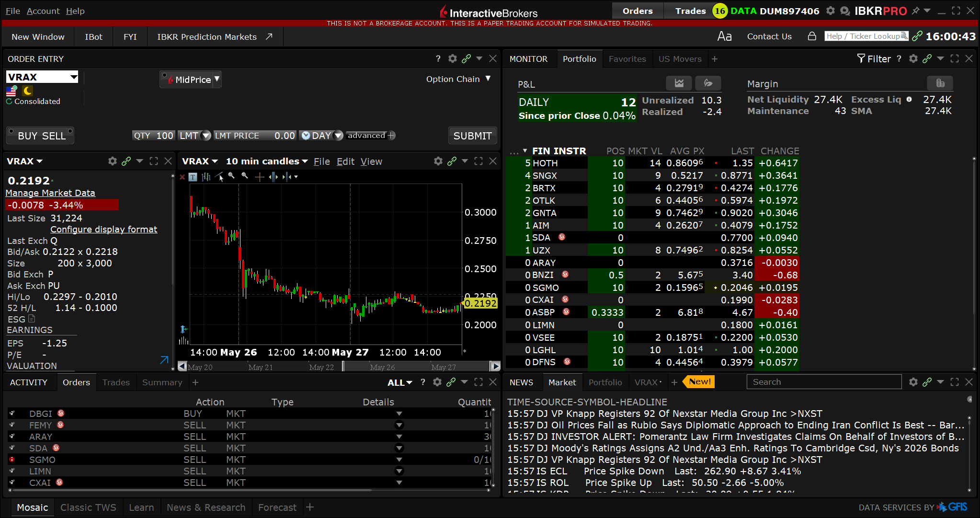980x518 pixels.
Task: Toggle the Excess Liq info indicator dot
Action: click(909, 99)
